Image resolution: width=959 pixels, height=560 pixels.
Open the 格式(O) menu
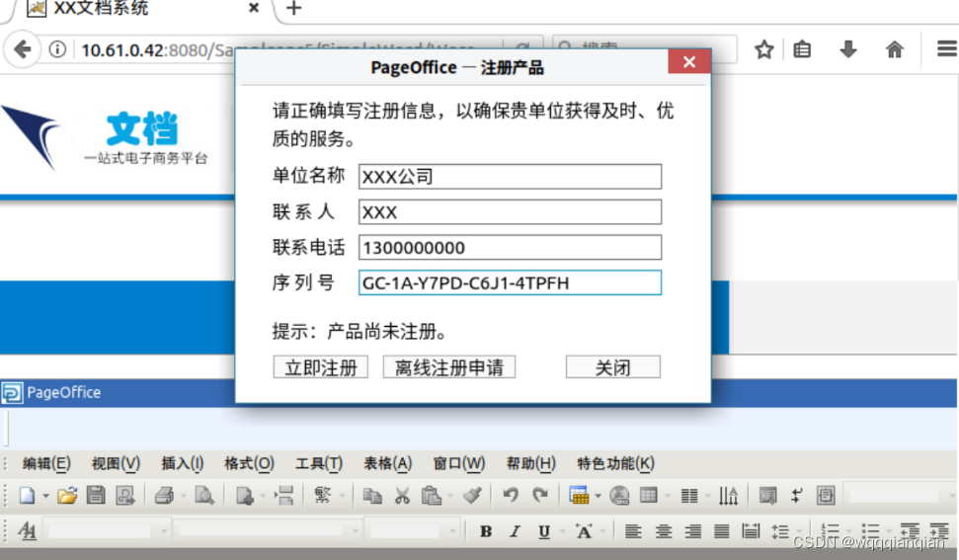[249, 463]
